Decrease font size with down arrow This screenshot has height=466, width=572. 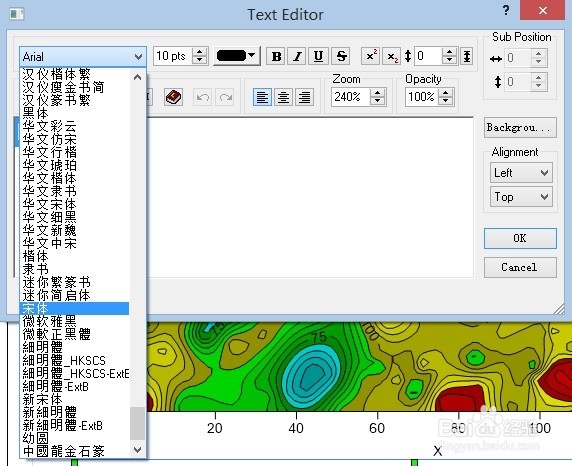click(x=200, y=60)
